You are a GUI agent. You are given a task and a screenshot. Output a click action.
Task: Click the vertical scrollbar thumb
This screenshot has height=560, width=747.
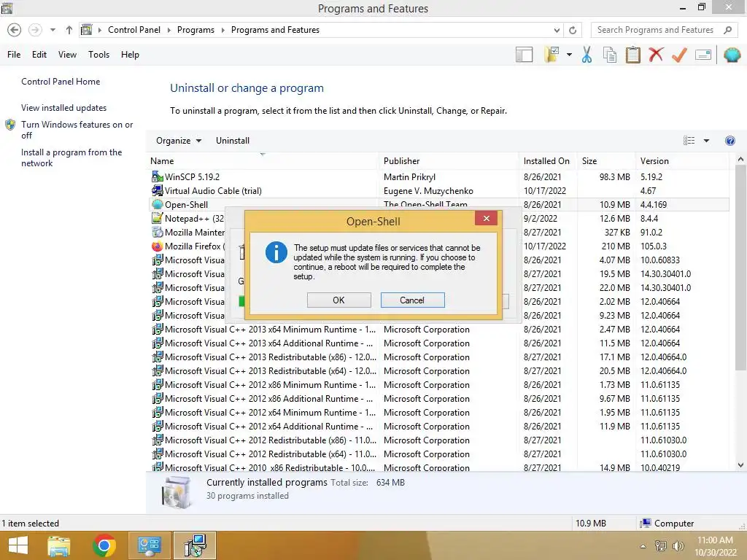pyautogui.click(x=740, y=268)
